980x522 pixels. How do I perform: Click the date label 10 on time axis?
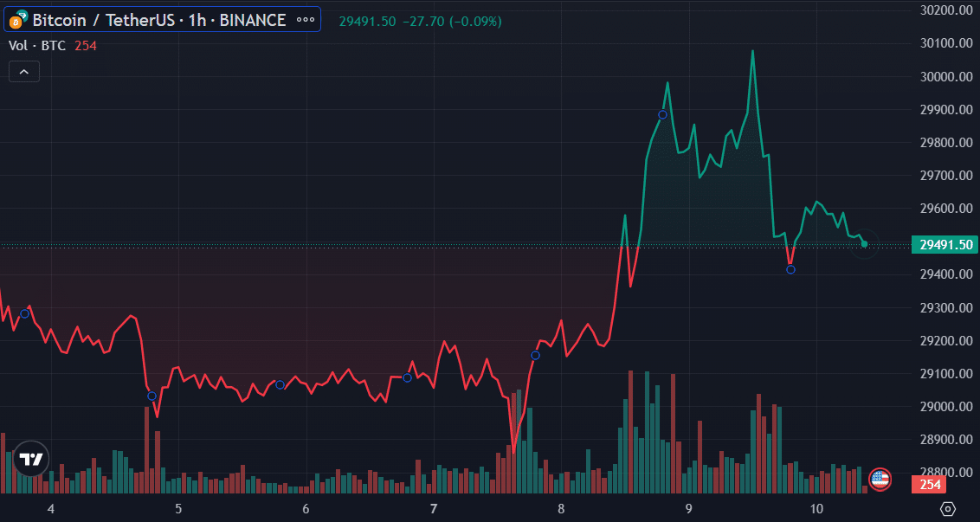(x=816, y=509)
